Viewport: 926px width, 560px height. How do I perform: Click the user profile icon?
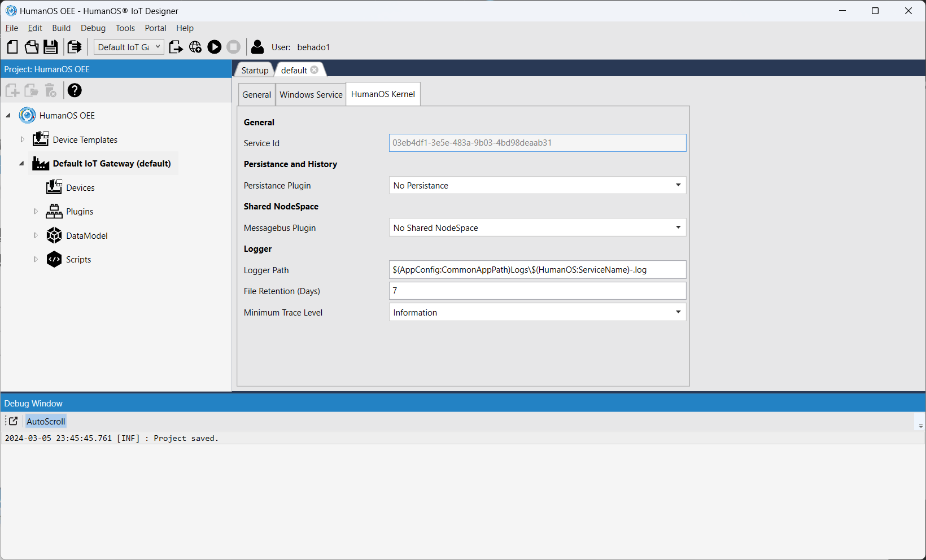click(257, 47)
